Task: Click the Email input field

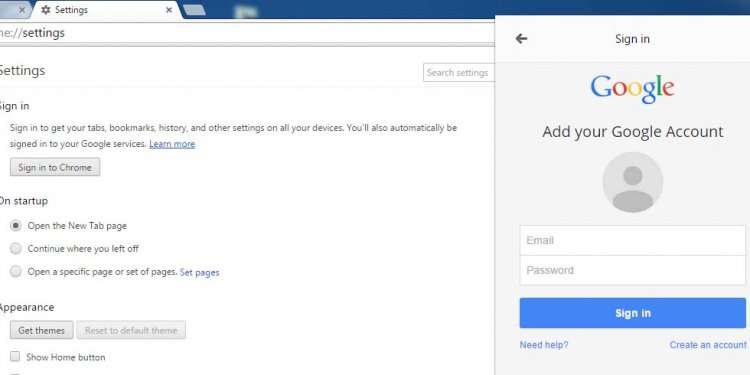Action: pyautogui.click(x=632, y=240)
